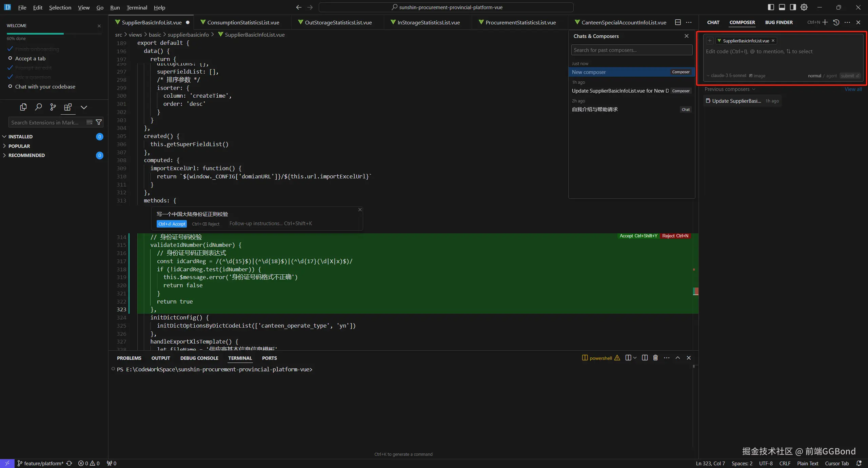
Task: Open the Source Control sidebar icon
Action: coord(53,107)
